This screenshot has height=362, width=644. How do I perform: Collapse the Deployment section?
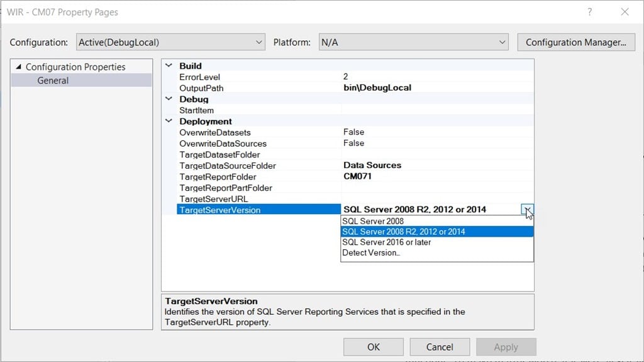169,121
